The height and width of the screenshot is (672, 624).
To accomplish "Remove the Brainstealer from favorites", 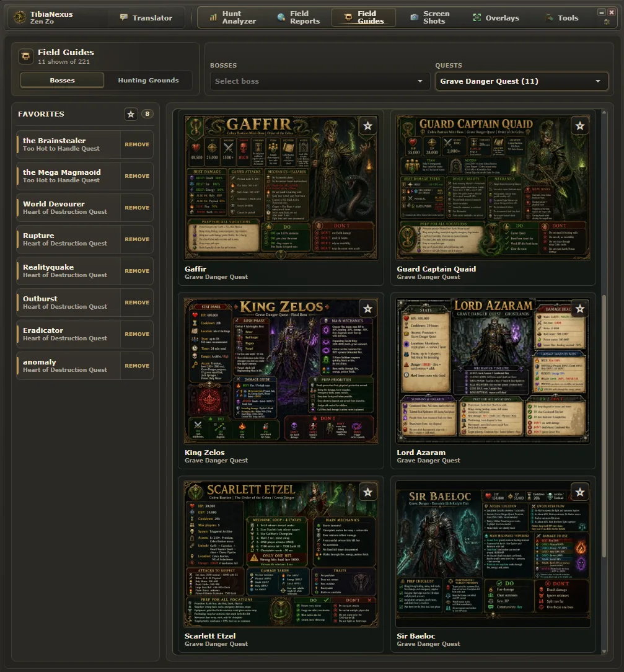I will point(137,144).
